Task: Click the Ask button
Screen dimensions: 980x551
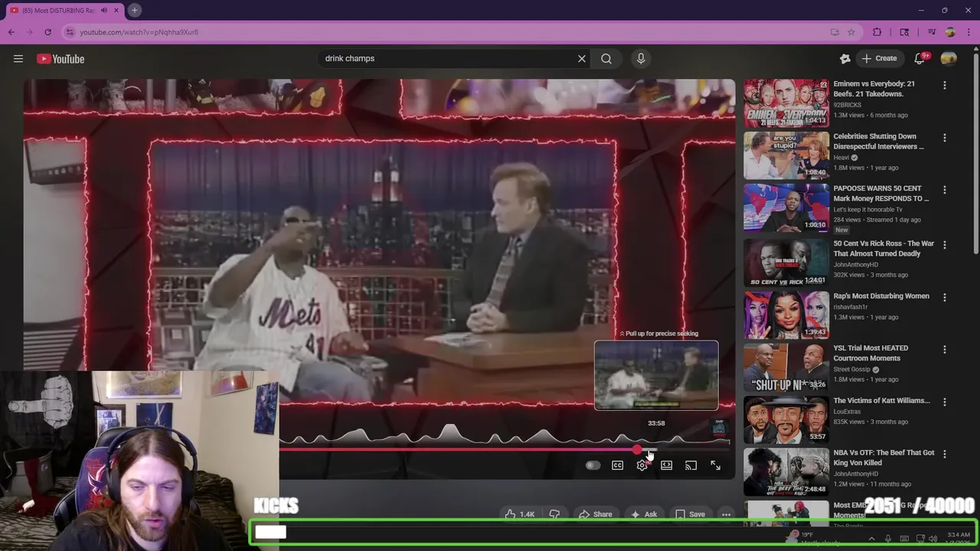Action: point(643,514)
